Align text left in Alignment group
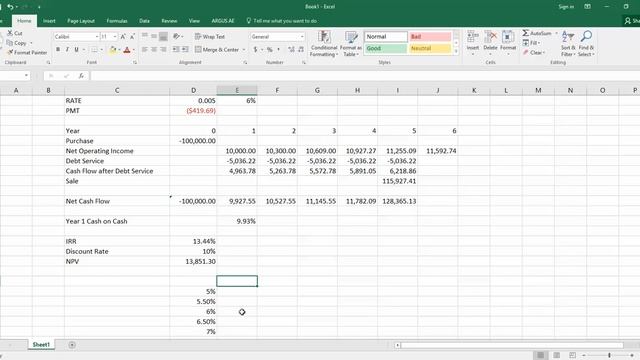This screenshot has width=640, height=360. point(144,49)
